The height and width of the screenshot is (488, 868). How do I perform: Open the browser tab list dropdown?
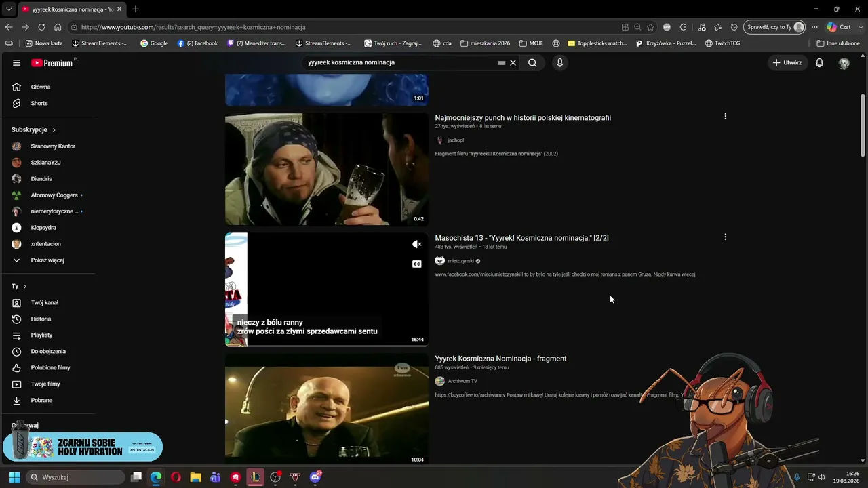point(8,9)
